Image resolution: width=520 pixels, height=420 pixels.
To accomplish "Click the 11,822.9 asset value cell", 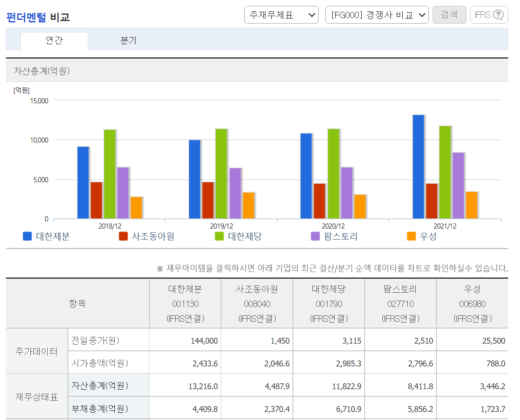I will pyautogui.click(x=329, y=386).
